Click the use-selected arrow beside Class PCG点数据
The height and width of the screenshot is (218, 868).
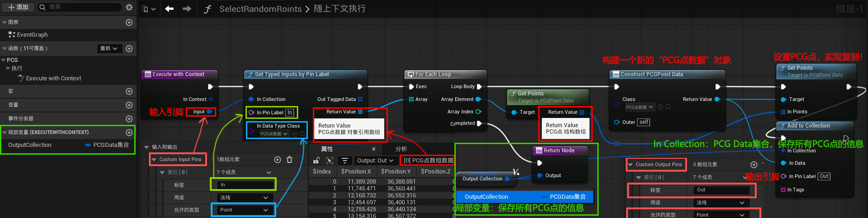661,107
